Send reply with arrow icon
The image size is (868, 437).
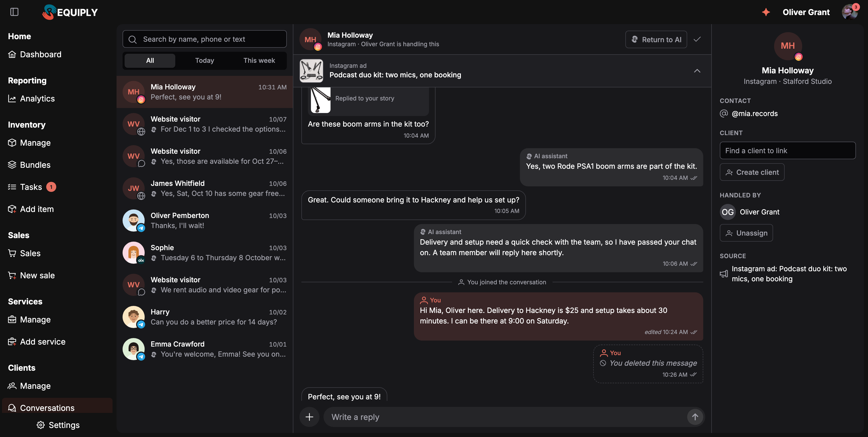[695, 417]
